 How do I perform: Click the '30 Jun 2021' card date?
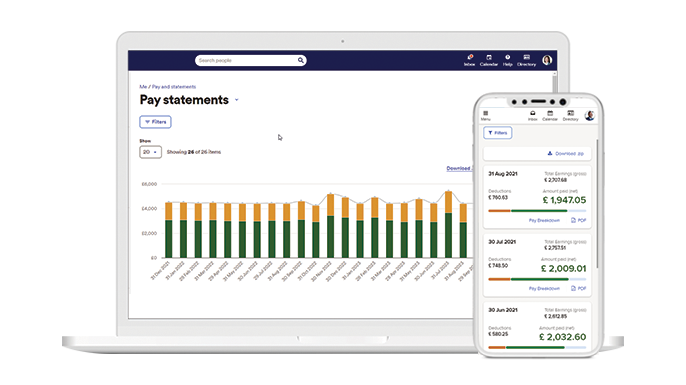coord(503,310)
